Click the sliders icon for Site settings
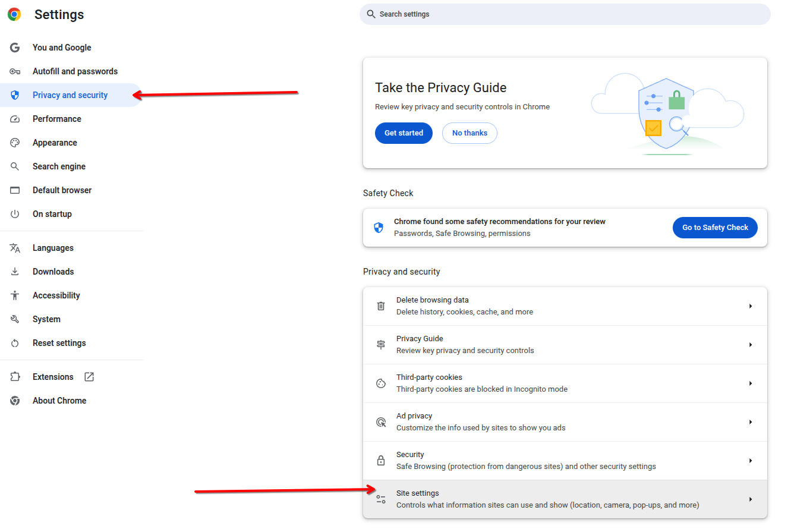 [x=381, y=499]
